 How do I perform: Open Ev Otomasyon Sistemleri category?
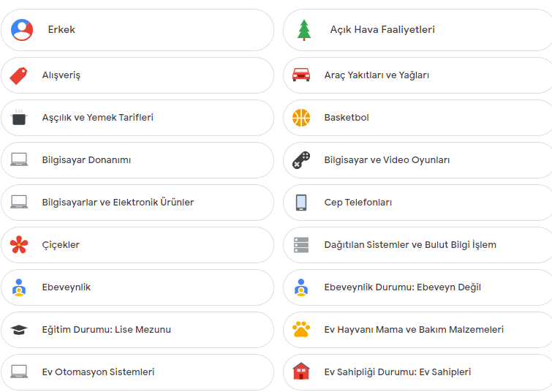98,372
